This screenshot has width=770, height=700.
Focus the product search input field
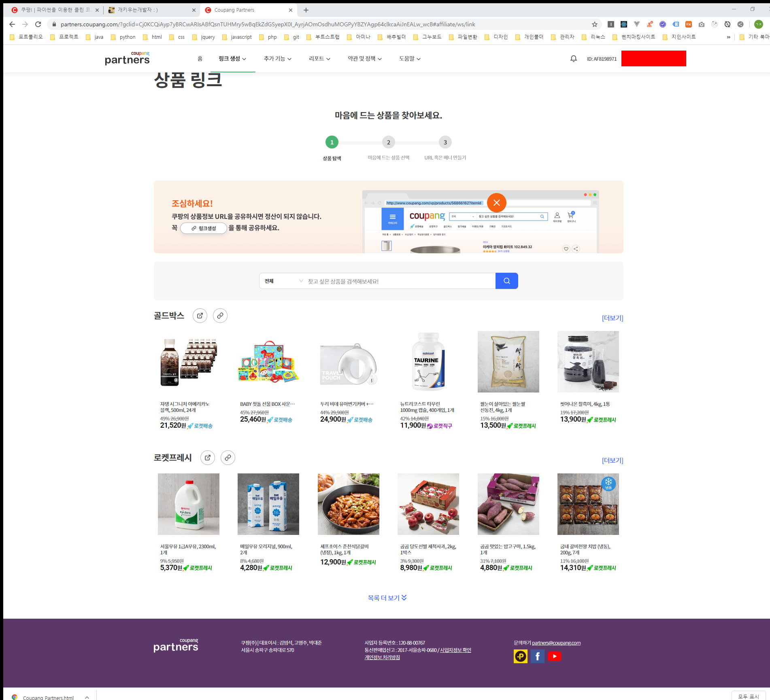(401, 281)
